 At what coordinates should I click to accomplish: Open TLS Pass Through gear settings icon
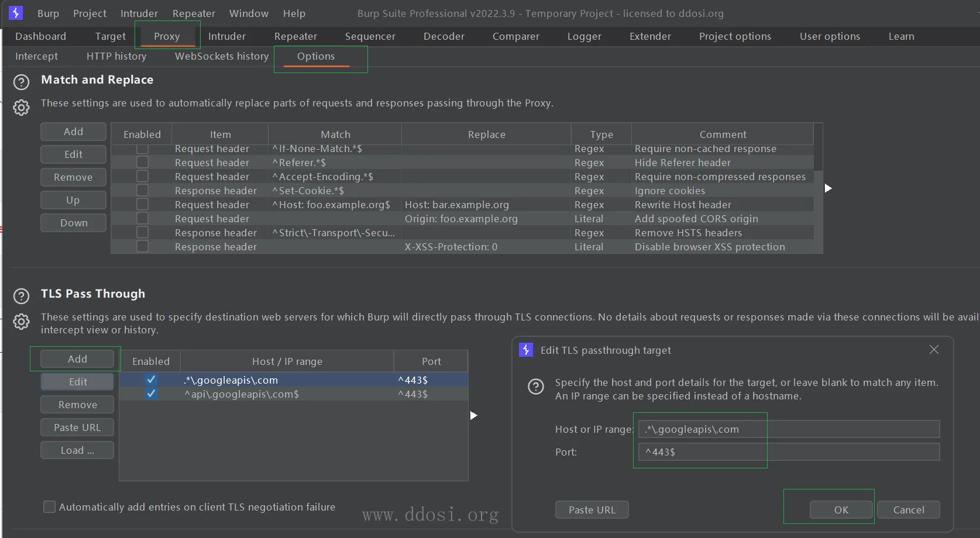click(21, 322)
